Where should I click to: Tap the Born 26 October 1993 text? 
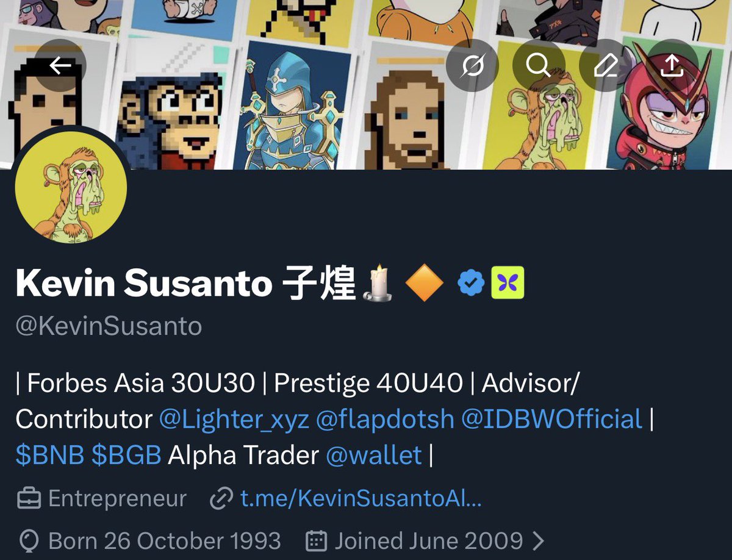[165, 540]
